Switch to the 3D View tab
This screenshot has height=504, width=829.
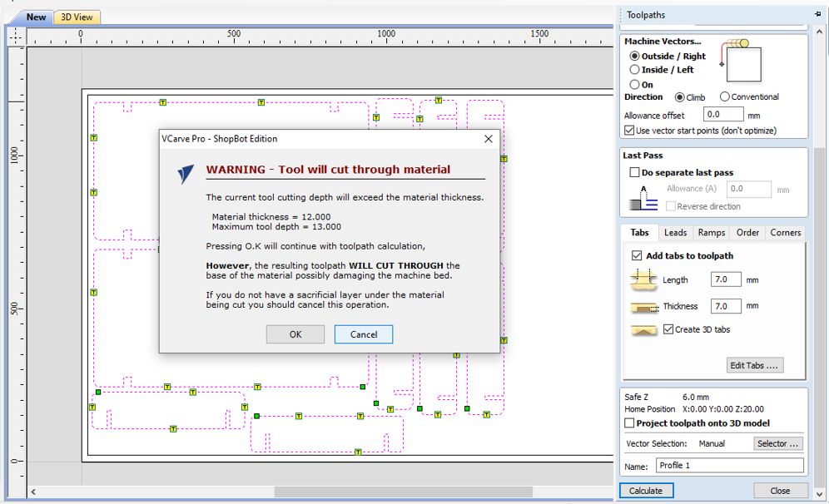(x=77, y=17)
